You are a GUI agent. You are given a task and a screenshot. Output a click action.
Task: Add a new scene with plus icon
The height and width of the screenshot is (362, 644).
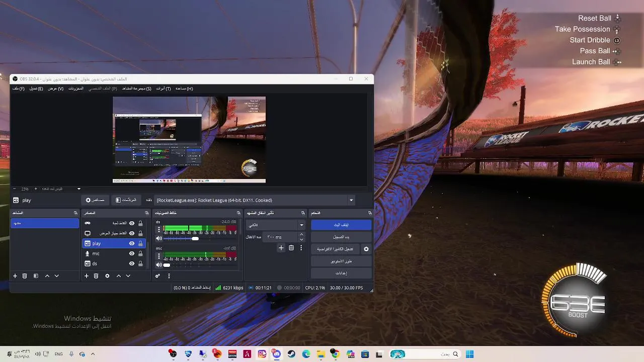[15, 276]
